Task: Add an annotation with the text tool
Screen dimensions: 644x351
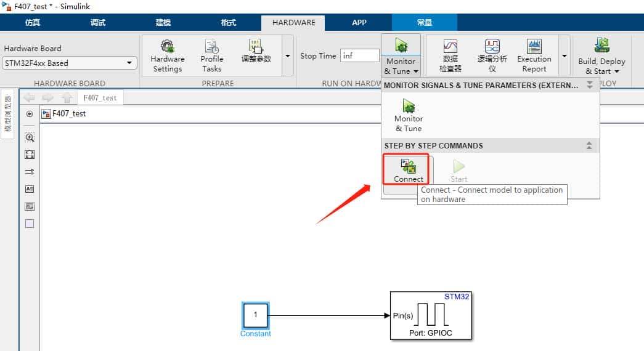Action: coord(30,189)
